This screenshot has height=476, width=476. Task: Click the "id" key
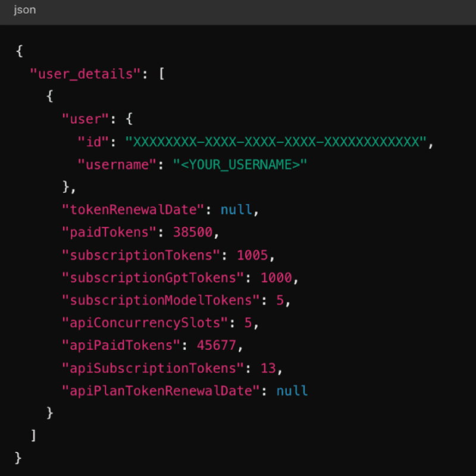coord(93,142)
